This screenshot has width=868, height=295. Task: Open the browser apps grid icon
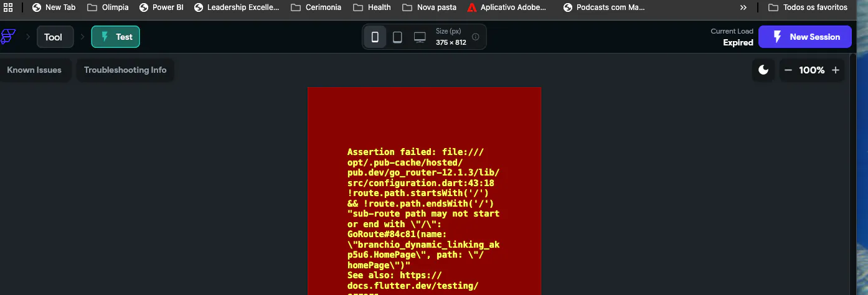click(x=8, y=7)
